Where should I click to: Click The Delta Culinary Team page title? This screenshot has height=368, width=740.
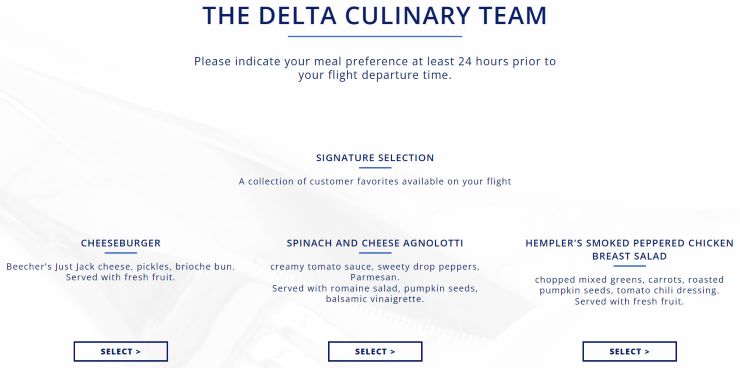coord(375,15)
